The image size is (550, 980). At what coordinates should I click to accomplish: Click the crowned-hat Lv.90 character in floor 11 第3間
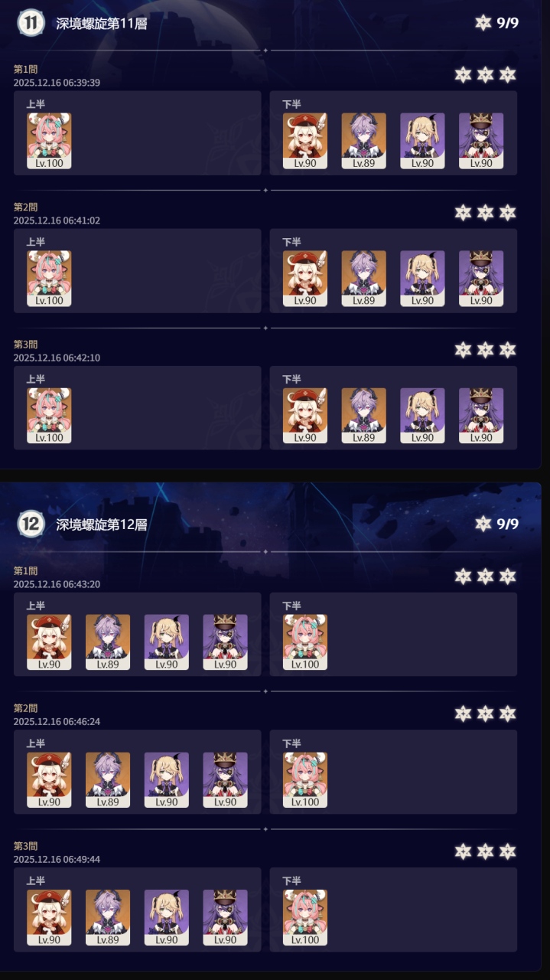click(481, 416)
